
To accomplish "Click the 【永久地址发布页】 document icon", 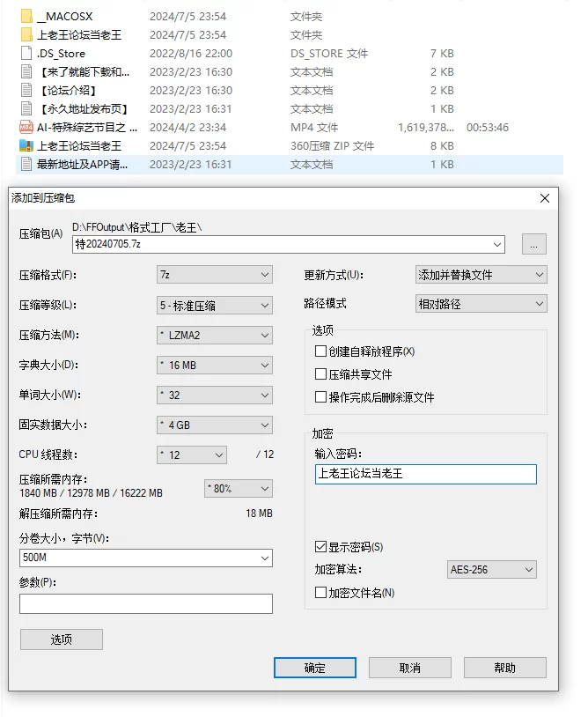I will coord(26,108).
